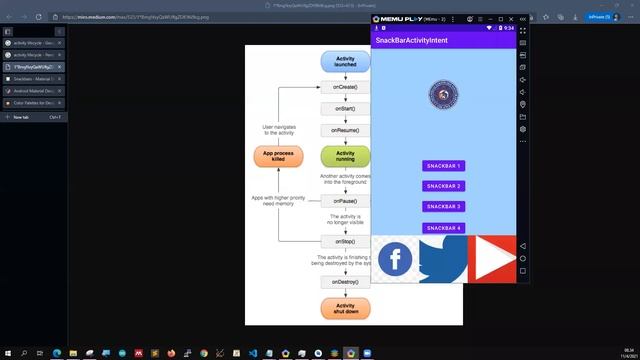
Task: Tap Android Home circle in MEmu
Action: 523,258
